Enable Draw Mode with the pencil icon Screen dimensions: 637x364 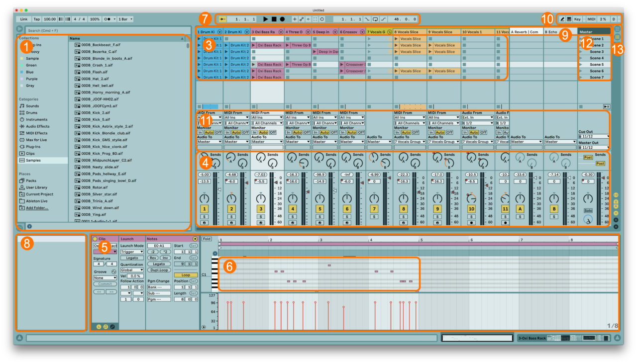click(562, 19)
